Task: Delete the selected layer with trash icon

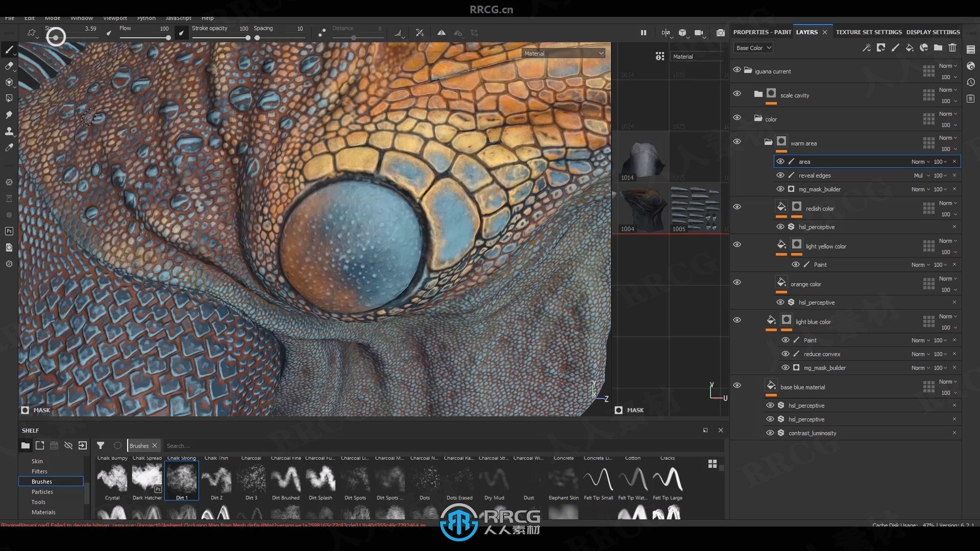Action: (952, 47)
